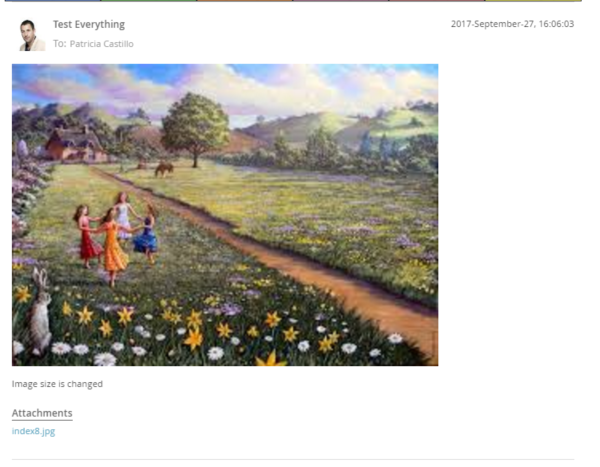Screen dimensions: 600x467
Task: Click the green hills at the image's right
Action: [400, 125]
